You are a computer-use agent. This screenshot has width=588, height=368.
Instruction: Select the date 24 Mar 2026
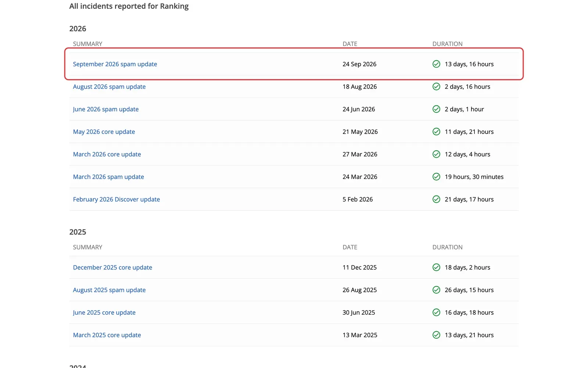pos(360,177)
